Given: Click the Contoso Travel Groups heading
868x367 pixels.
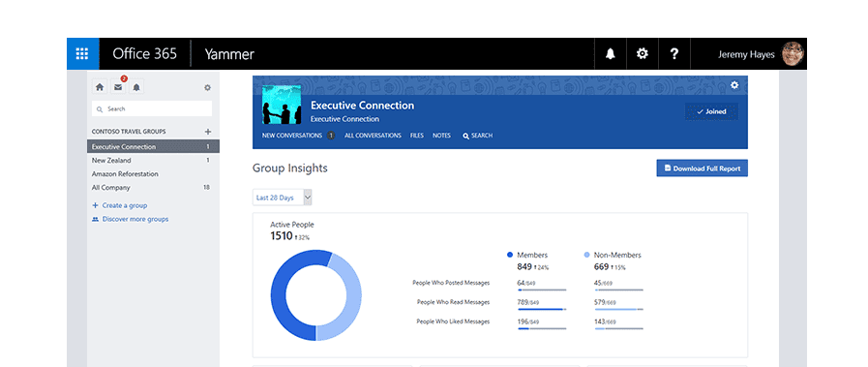Looking at the screenshot, I should (x=129, y=132).
